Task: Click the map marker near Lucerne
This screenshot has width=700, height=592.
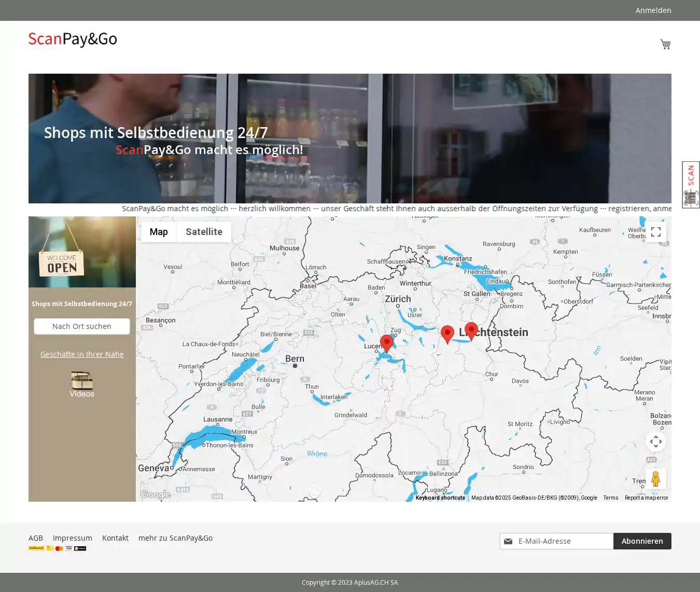Action: pyautogui.click(x=386, y=343)
